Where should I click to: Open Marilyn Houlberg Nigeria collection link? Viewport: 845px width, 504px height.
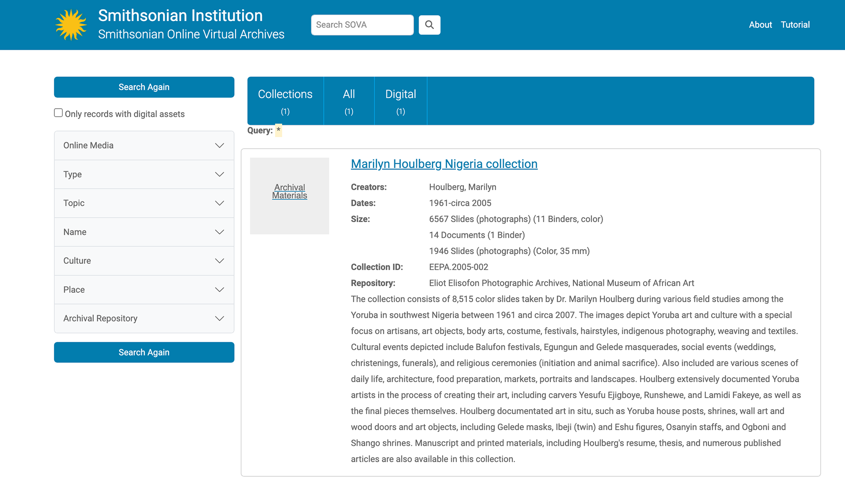point(444,164)
